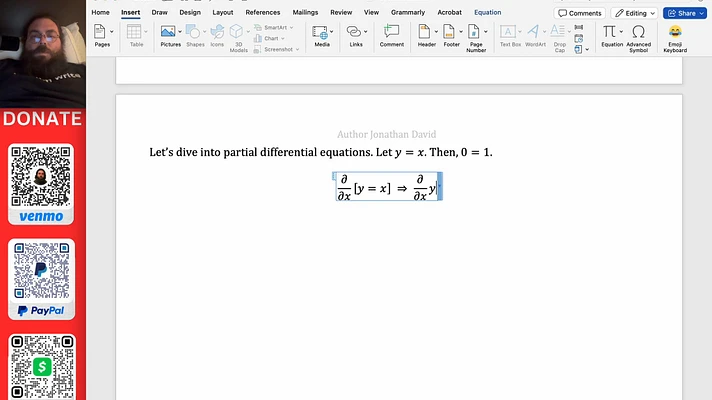This screenshot has height=400, width=712.
Task: Switch to the Review tab
Action: pos(341,13)
